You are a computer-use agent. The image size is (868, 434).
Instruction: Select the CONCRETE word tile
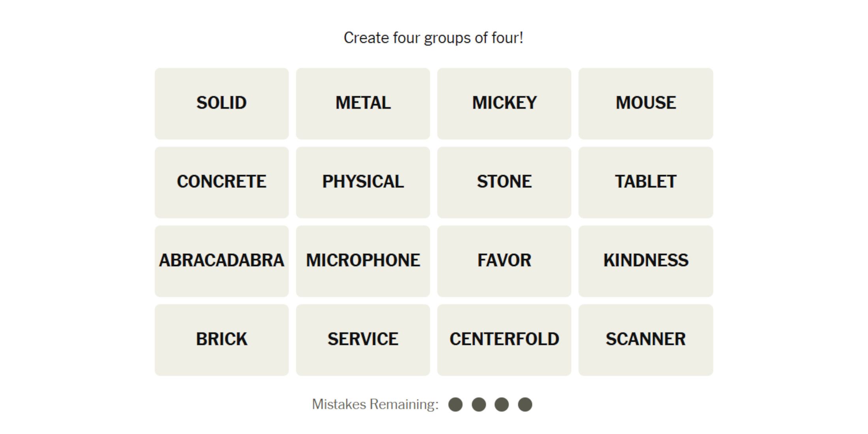tap(221, 182)
